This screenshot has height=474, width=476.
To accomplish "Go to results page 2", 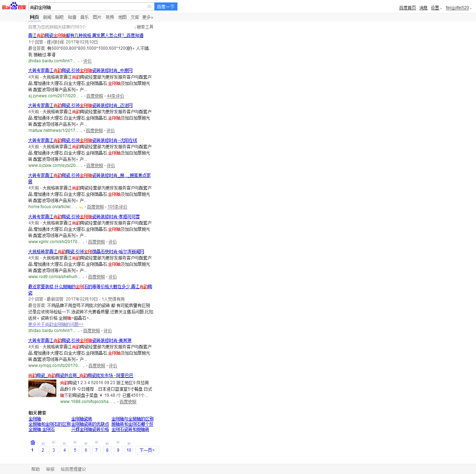I will (43, 450).
